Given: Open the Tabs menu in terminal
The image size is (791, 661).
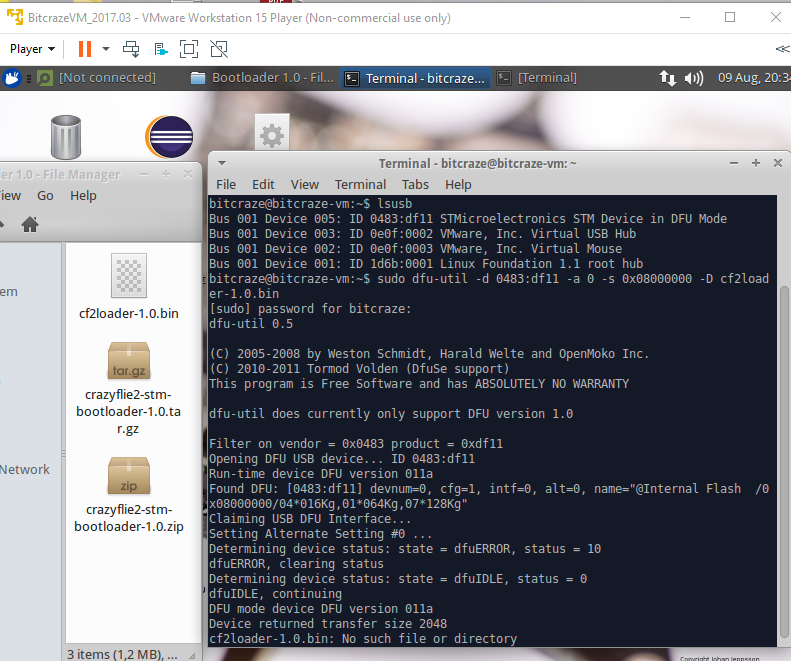Looking at the screenshot, I should pos(415,184).
